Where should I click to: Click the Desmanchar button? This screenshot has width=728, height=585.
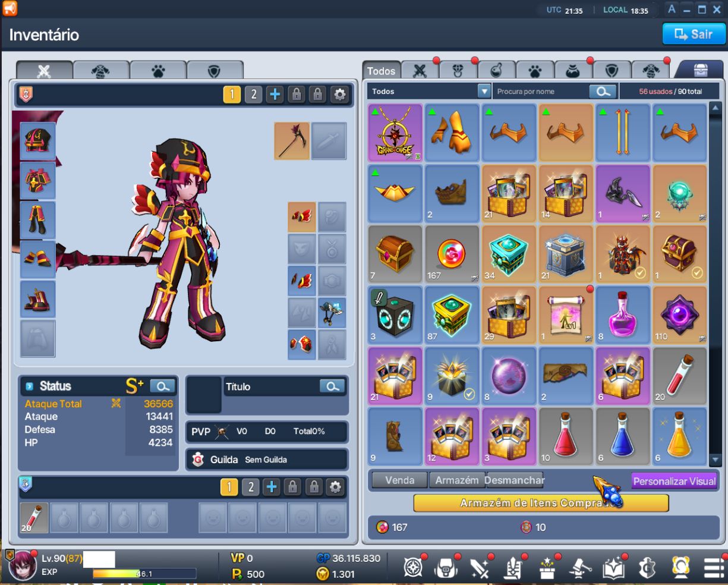click(515, 480)
